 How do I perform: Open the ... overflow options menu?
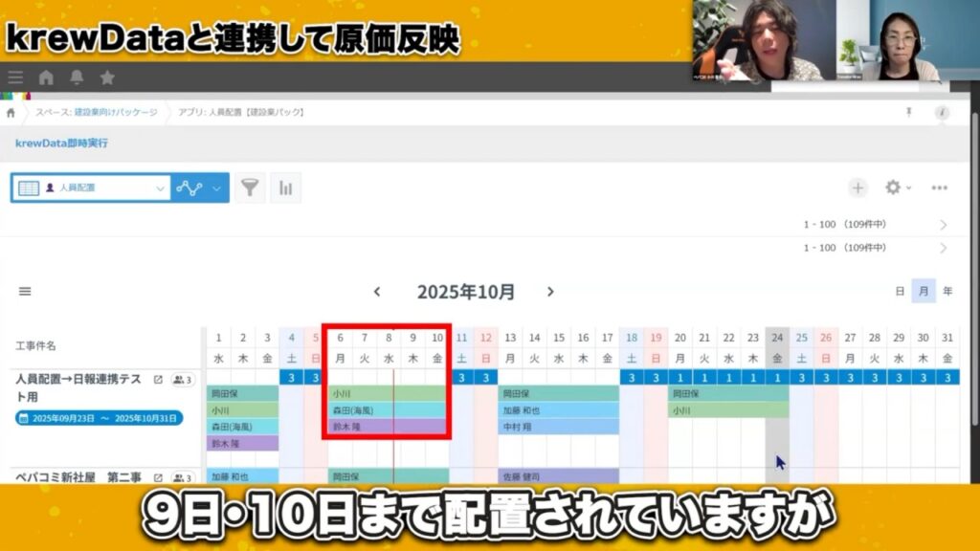click(940, 187)
